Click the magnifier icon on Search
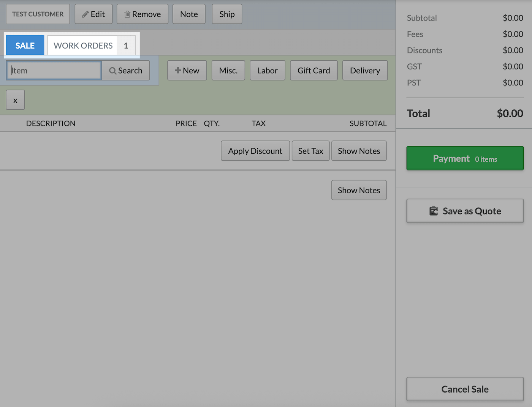This screenshot has width=532, height=407. [x=113, y=71]
